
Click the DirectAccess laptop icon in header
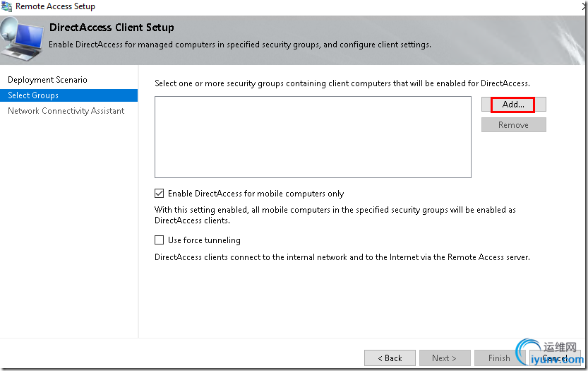click(x=21, y=35)
